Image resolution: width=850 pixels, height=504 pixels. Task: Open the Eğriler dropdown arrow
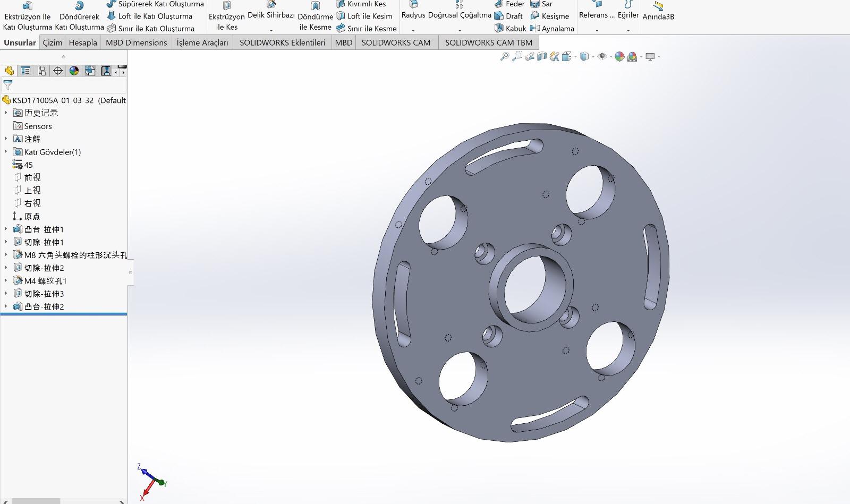pyautogui.click(x=628, y=30)
